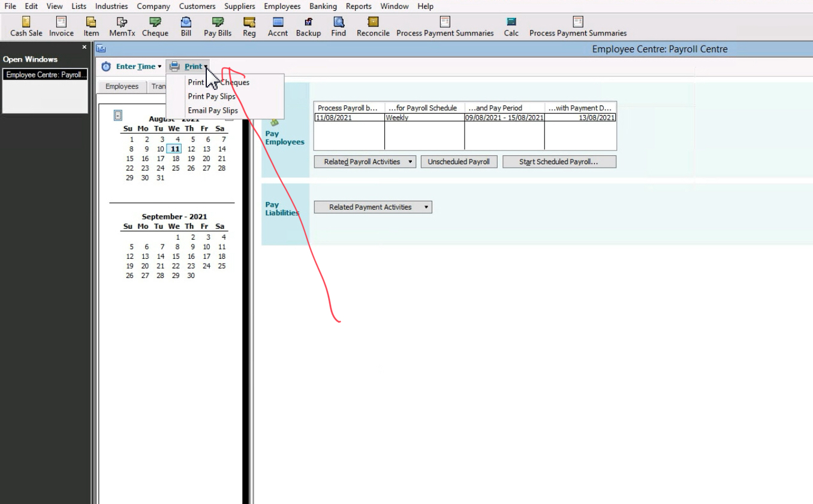Start a Backup from the toolbar

pos(308,27)
